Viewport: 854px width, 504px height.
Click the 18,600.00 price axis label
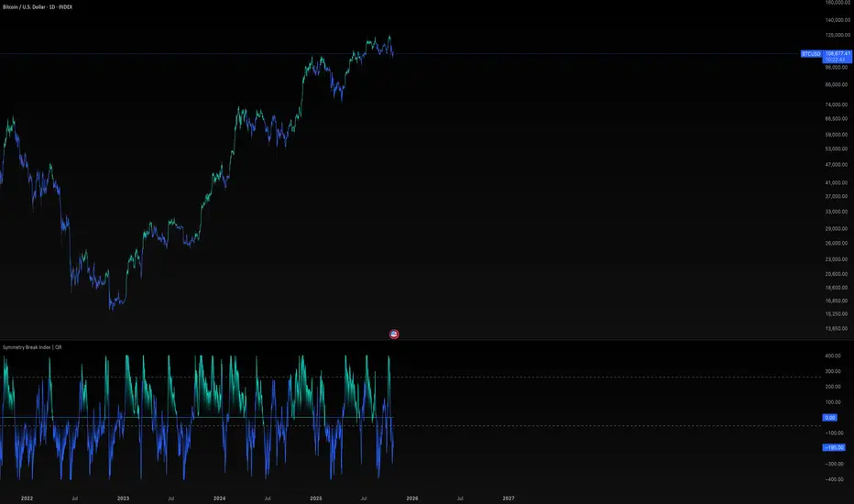click(x=837, y=288)
